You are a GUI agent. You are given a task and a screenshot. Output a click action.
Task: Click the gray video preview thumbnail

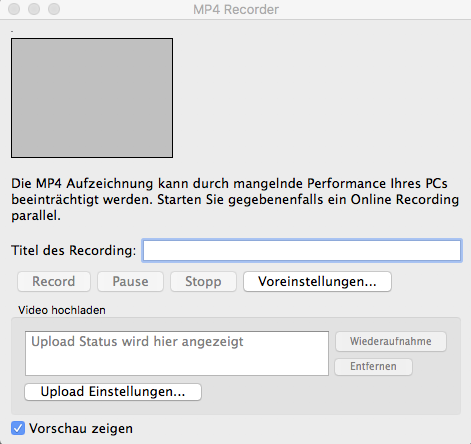click(92, 98)
